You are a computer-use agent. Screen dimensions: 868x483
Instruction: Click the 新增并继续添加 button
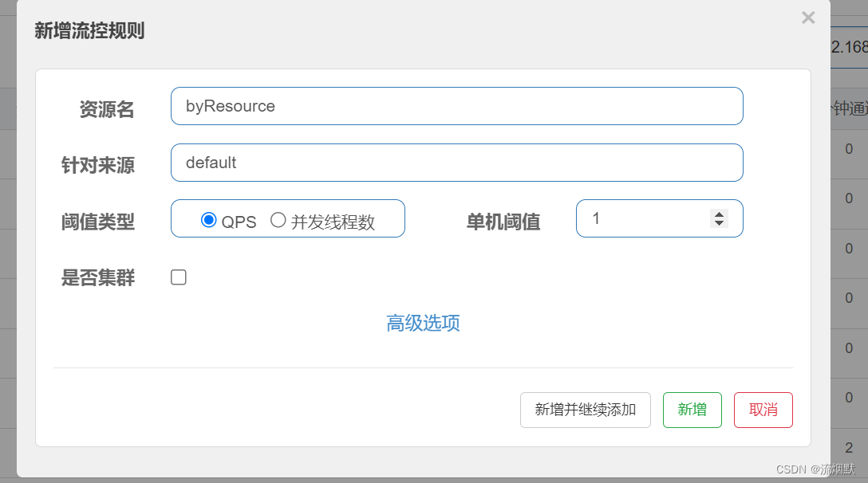coord(585,410)
